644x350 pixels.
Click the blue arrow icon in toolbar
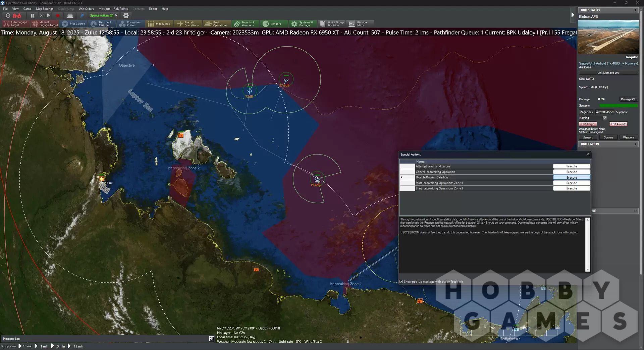point(82,15)
